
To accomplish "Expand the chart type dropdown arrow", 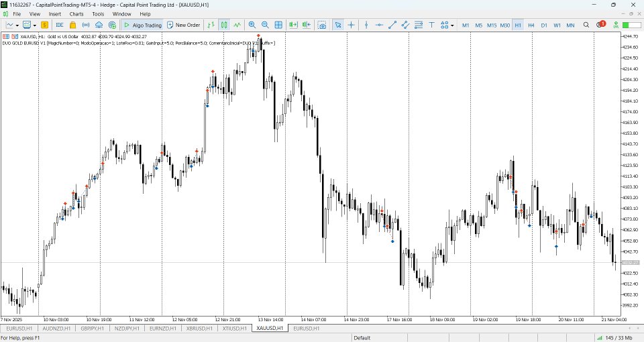I will point(17,25).
